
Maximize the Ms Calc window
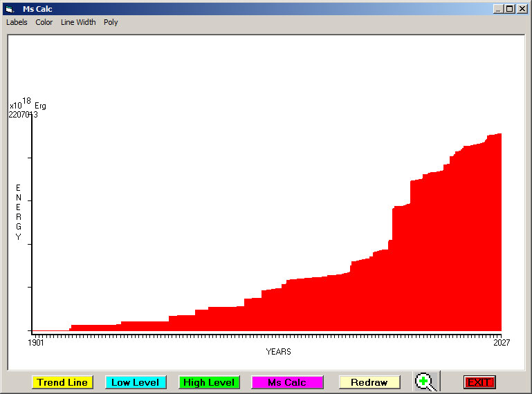coord(510,9)
